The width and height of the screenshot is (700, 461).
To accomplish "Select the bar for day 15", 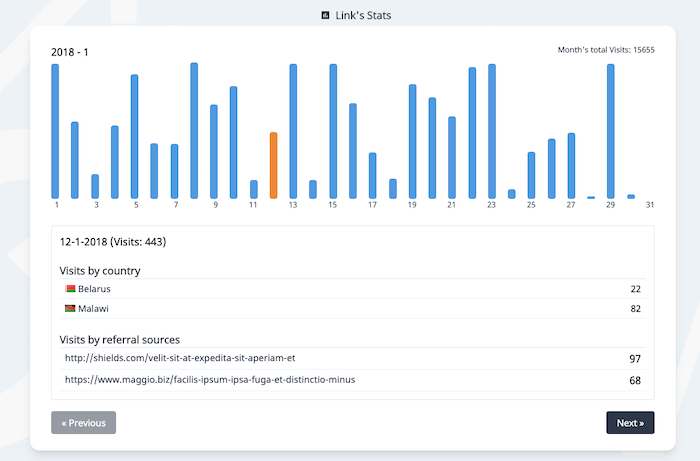I will [333, 131].
